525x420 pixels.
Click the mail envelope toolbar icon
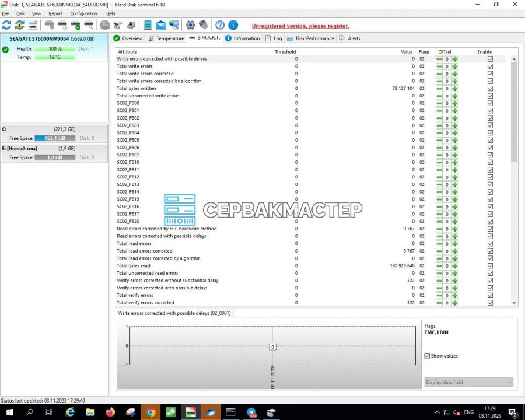pyautogui.click(x=161, y=25)
